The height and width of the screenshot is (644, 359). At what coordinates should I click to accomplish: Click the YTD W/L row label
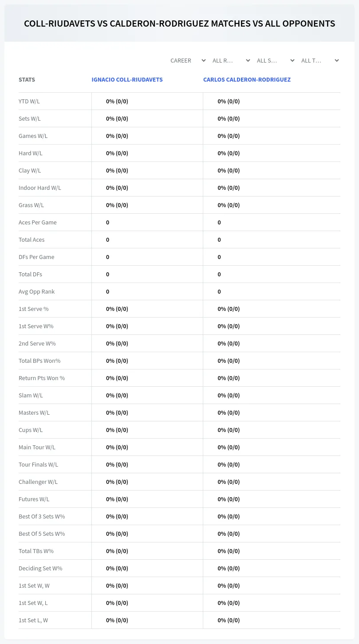(x=29, y=101)
